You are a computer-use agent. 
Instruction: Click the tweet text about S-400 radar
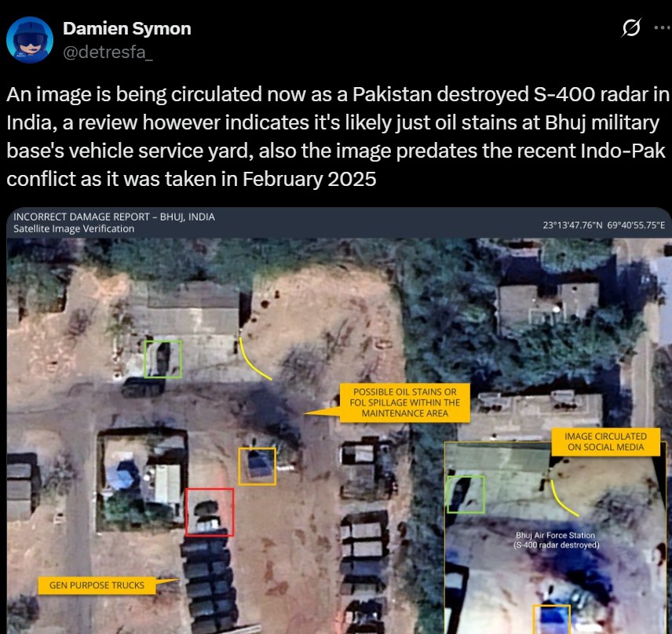coord(336,137)
